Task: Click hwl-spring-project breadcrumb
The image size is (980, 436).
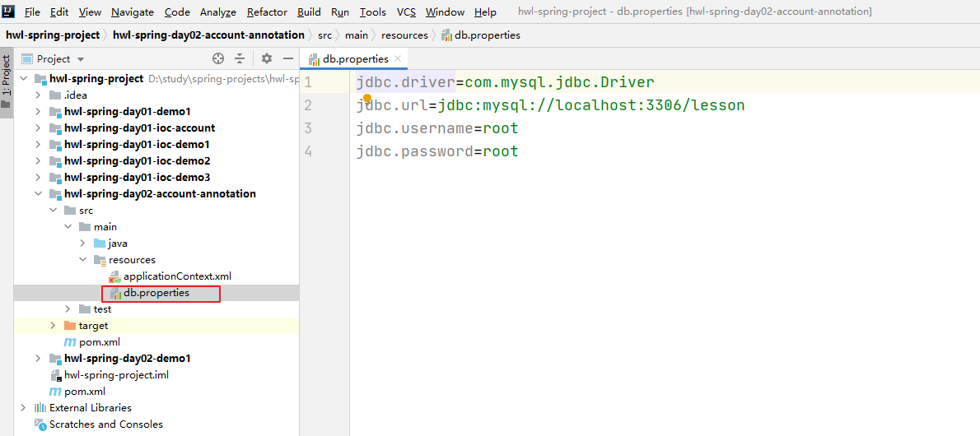Action: pyautogui.click(x=53, y=35)
